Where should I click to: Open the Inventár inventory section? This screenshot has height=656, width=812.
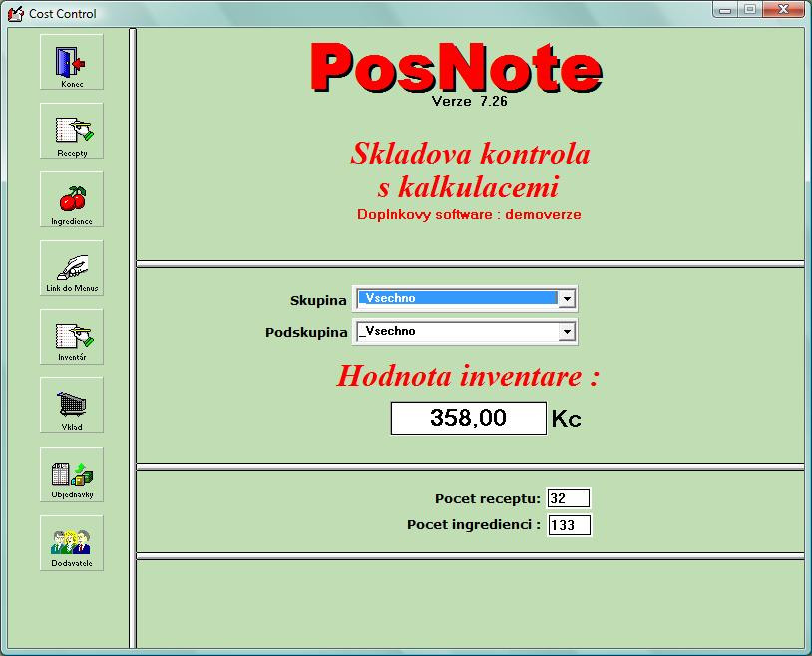click(72, 337)
